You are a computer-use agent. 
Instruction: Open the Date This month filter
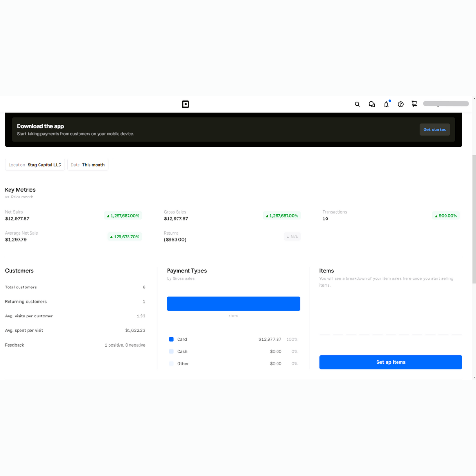88,165
